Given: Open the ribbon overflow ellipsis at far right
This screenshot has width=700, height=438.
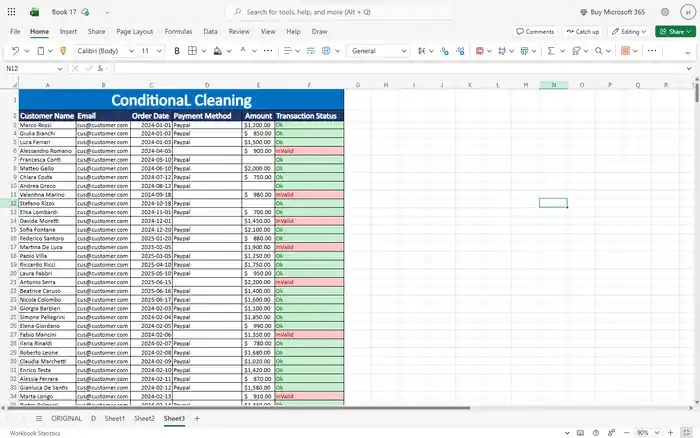Looking at the screenshot, I should tap(652, 51).
